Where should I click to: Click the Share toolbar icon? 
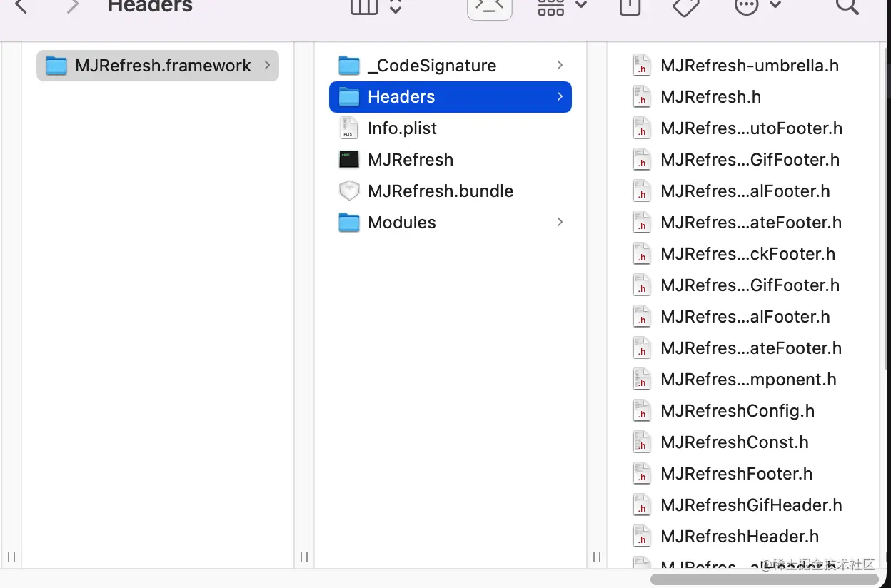tap(630, 6)
